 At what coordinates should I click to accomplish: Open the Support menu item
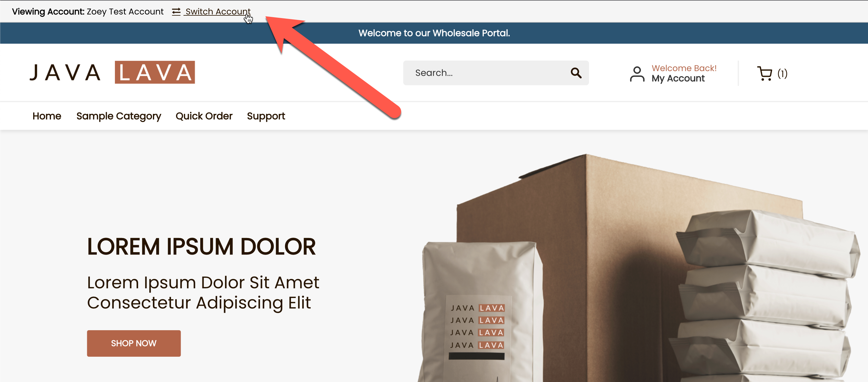266,116
